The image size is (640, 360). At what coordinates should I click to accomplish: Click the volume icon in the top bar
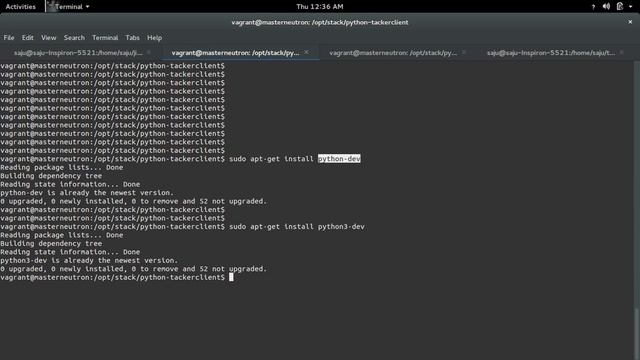pos(606,7)
